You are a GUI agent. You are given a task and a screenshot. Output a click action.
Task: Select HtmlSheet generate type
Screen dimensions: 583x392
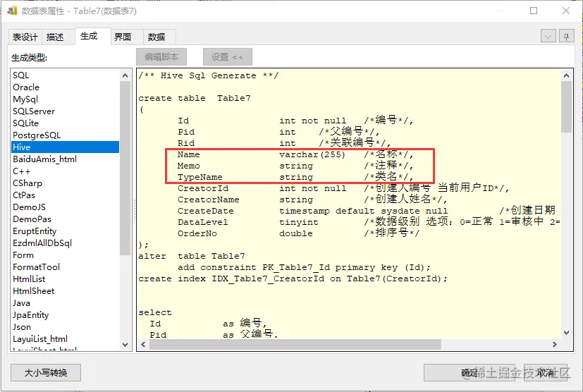click(x=65, y=291)
